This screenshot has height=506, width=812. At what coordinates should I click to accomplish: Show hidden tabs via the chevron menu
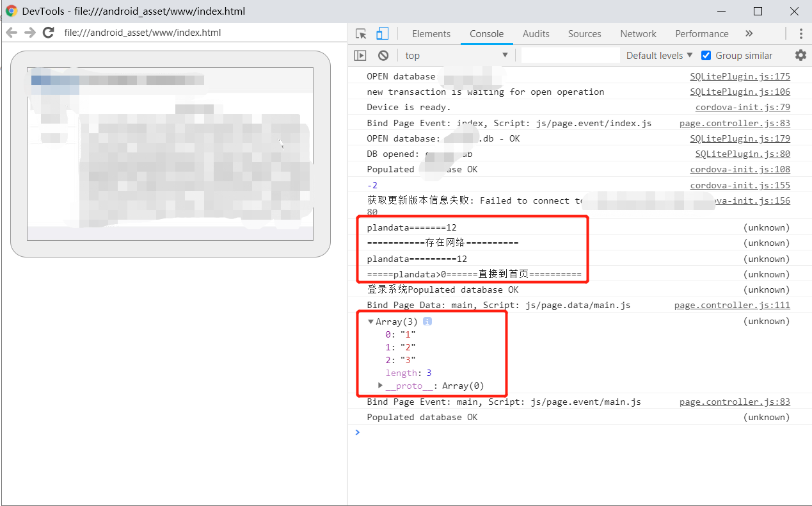(x=749, y=33)
